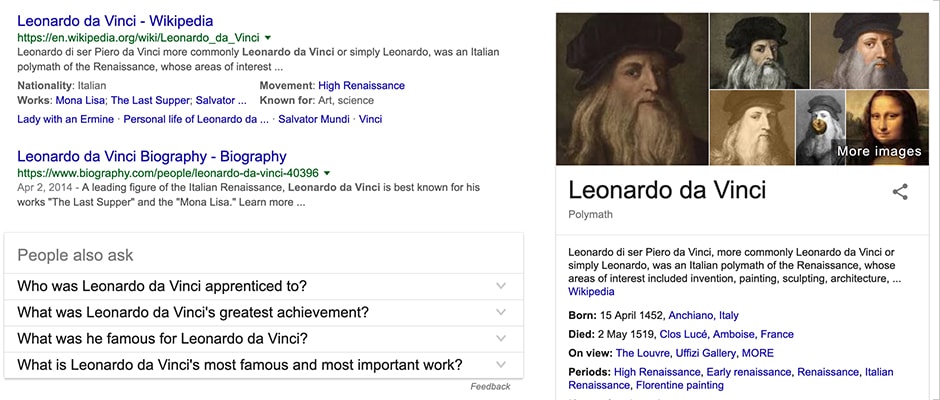
Task: Click More images on Mona Lisa thumbnail
Action: click(x=879, y=151)
